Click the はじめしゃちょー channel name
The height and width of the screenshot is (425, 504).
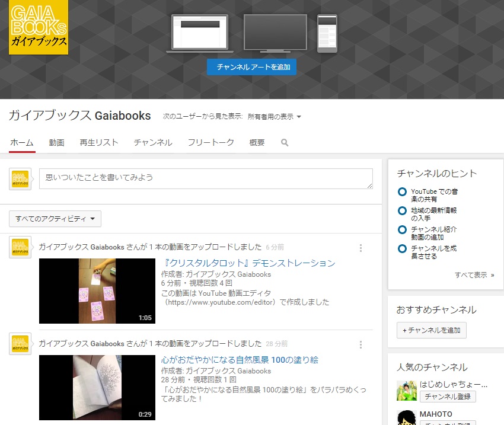click(454, 384)
